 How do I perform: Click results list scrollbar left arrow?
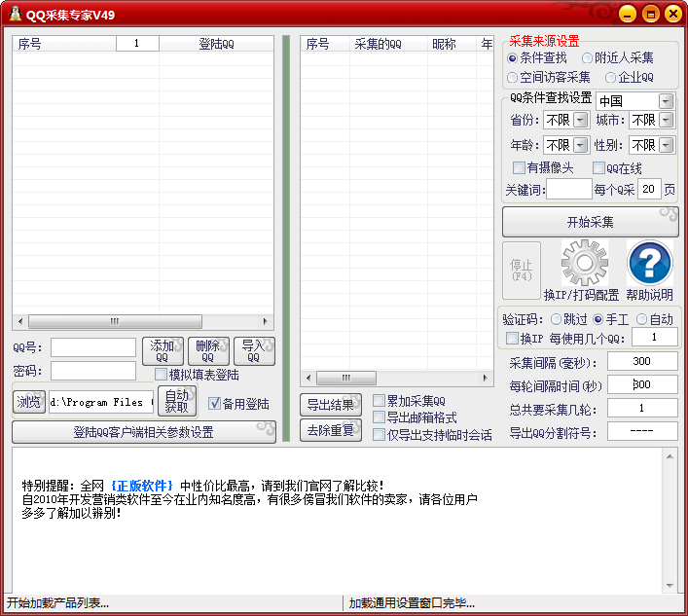point(308,378)
